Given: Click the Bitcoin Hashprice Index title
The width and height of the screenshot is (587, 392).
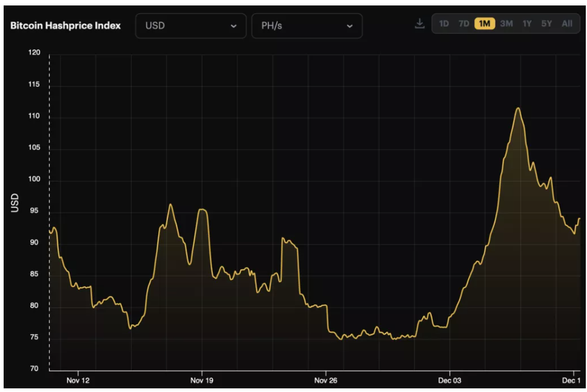Looking at the screenshot, I should (65, 25).
